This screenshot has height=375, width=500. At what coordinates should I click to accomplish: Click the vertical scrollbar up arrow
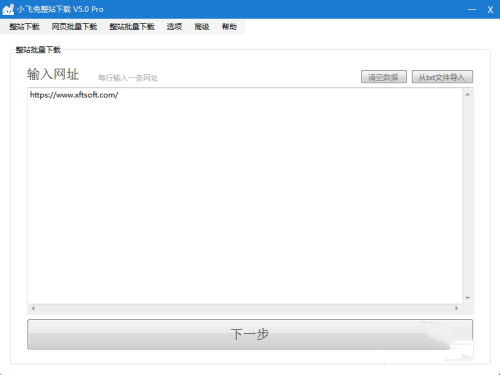468,95
